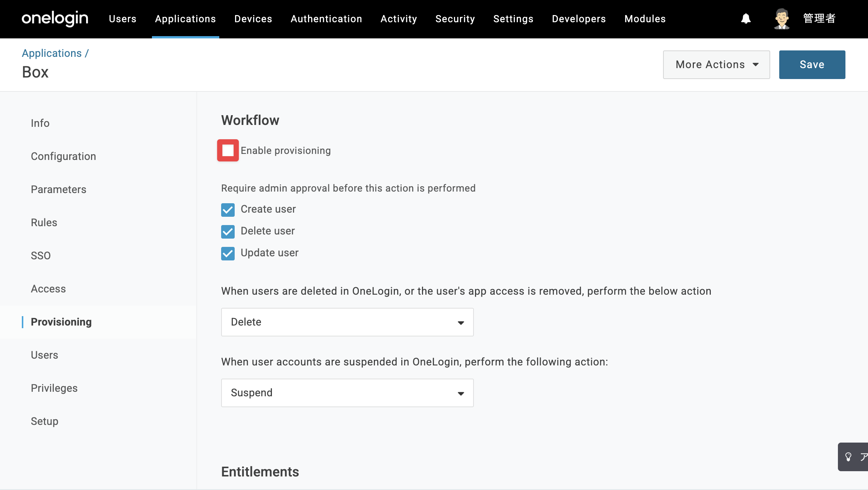
Task: Switch to the Info tab
Action: coord(40,123)
